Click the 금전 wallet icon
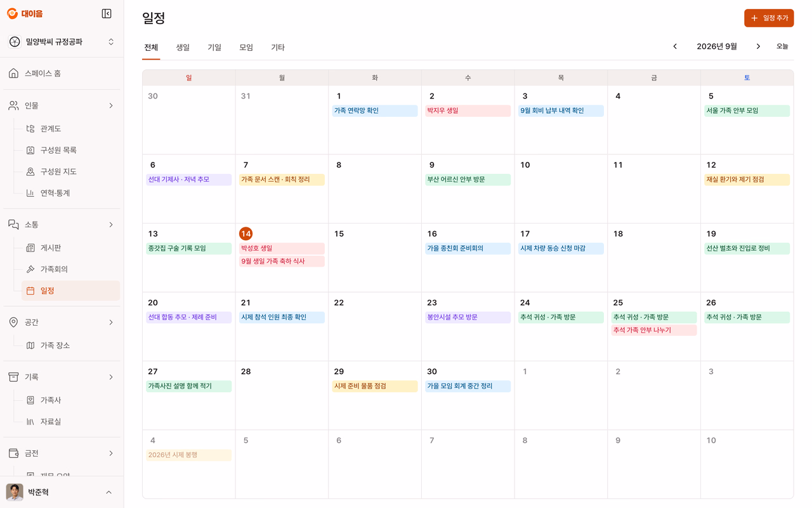Viewport: 812px width, 508px height. (x=13, y=453)
